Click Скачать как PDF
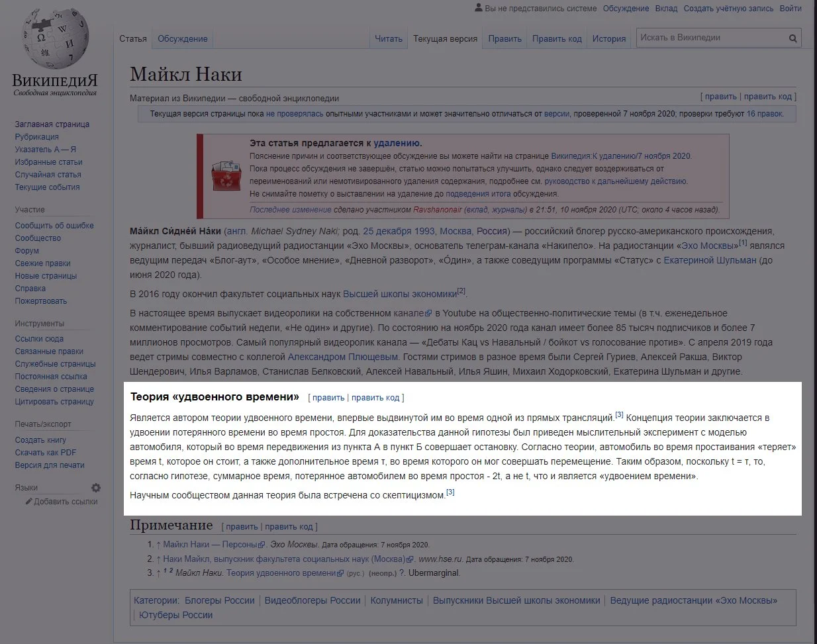 (46, 453)
